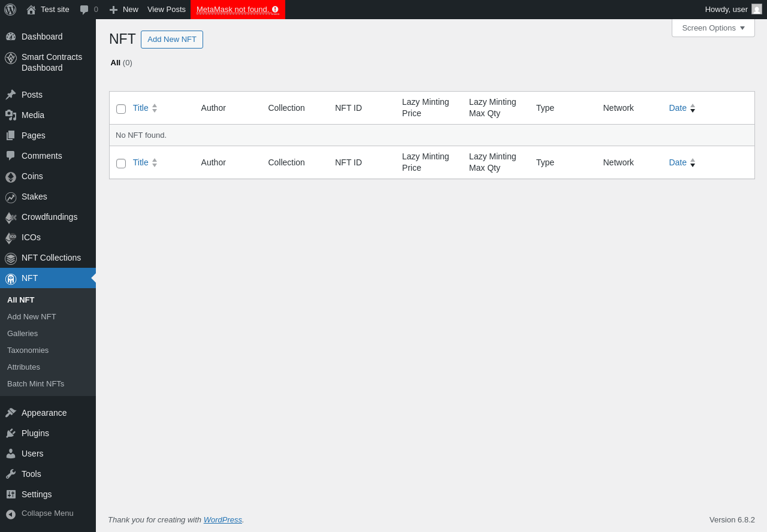Click the NFT Collections layers icon

(x=11, y=258)
